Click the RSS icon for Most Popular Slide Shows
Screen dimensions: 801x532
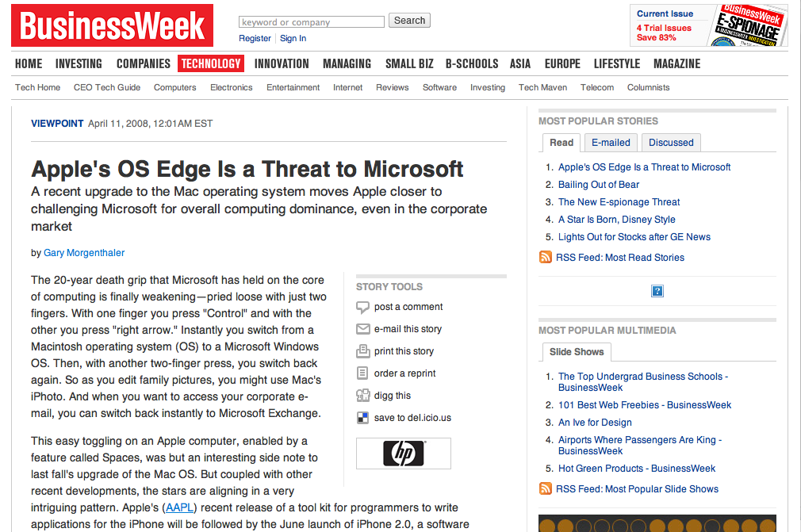[x=546, y=488]
